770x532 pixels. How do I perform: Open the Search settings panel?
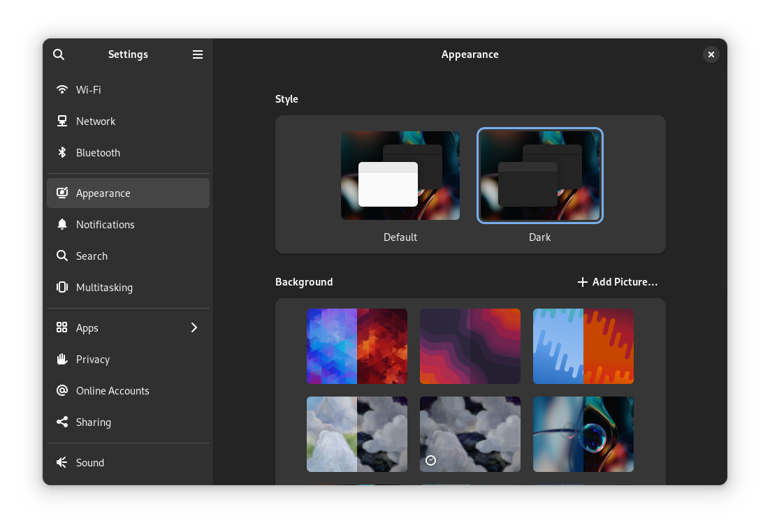92,256
